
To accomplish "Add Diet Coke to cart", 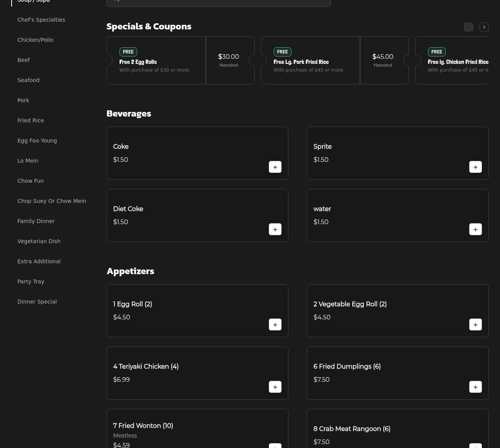I will (x=275, y=230).
